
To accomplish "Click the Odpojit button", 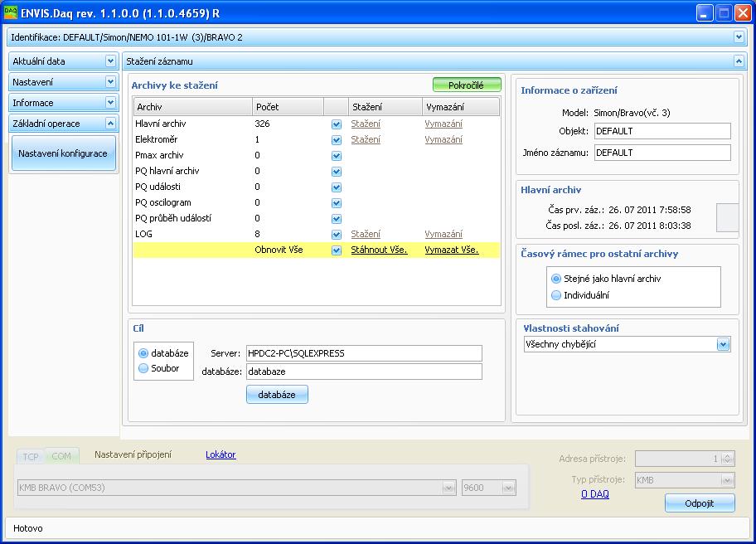I will (x=700, y=503).
